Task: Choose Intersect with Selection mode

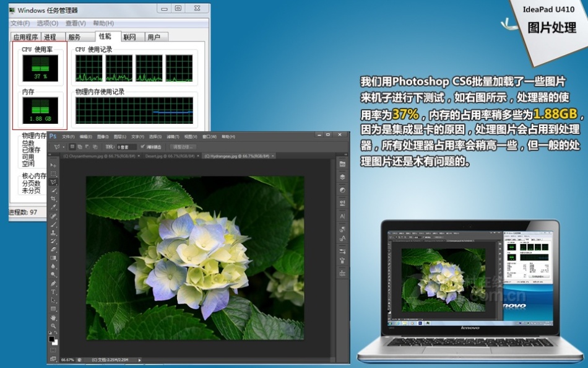Action: click(x=95, y=147)
